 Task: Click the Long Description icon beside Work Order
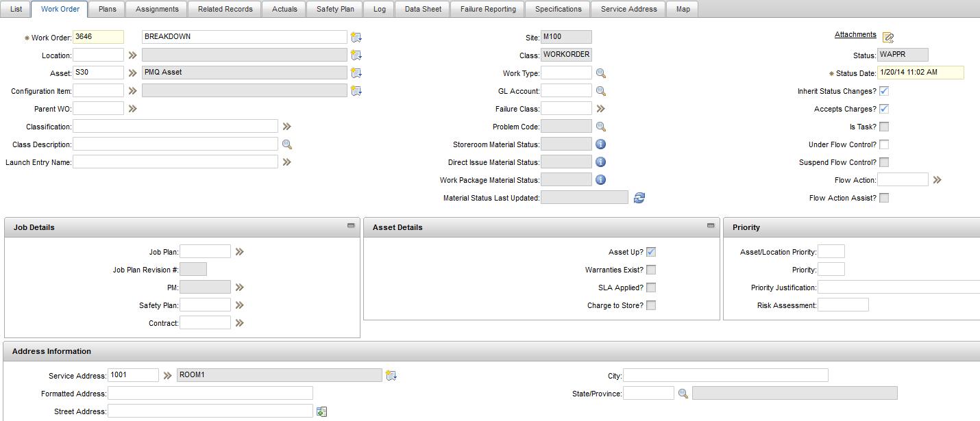coord(356,36)
